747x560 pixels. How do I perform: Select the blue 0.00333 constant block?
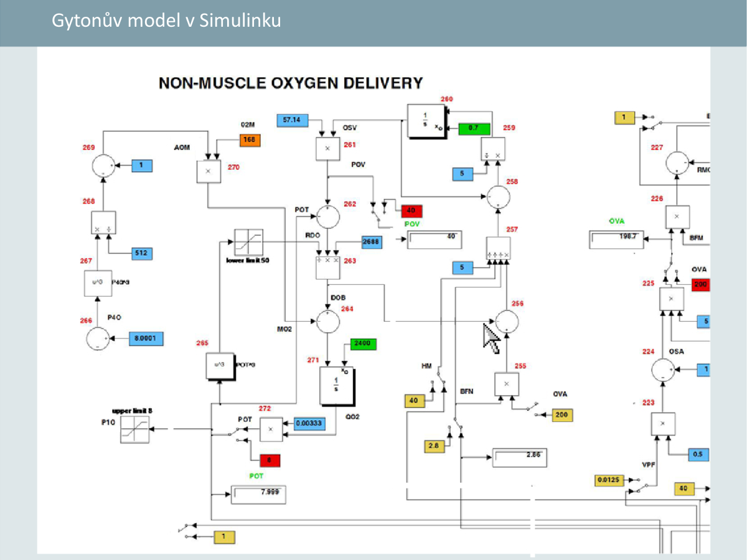[310, 423]
